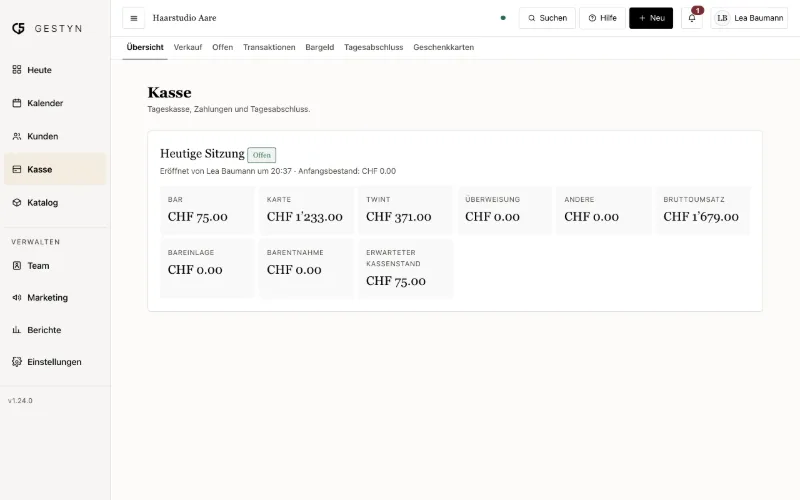Viewport: 800px width, 500px height.
Task: Select the Andere CHF 0.00 card
Action: click(604, 210)
